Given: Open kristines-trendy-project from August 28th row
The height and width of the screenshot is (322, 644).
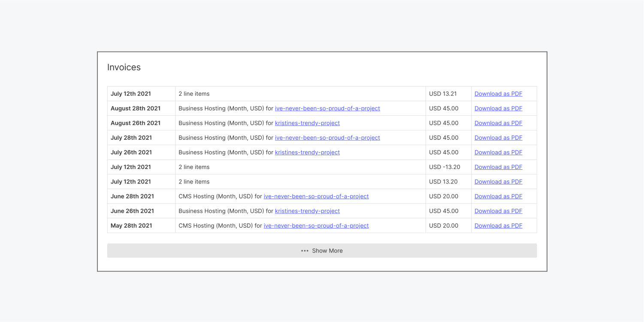Looking at the screenshot, I should [x=307, y=123].
